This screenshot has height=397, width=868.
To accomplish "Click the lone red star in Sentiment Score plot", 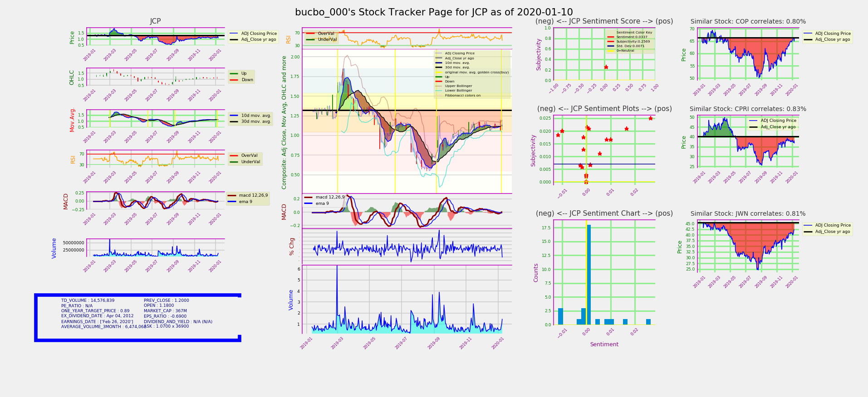I will coord(606,67).
